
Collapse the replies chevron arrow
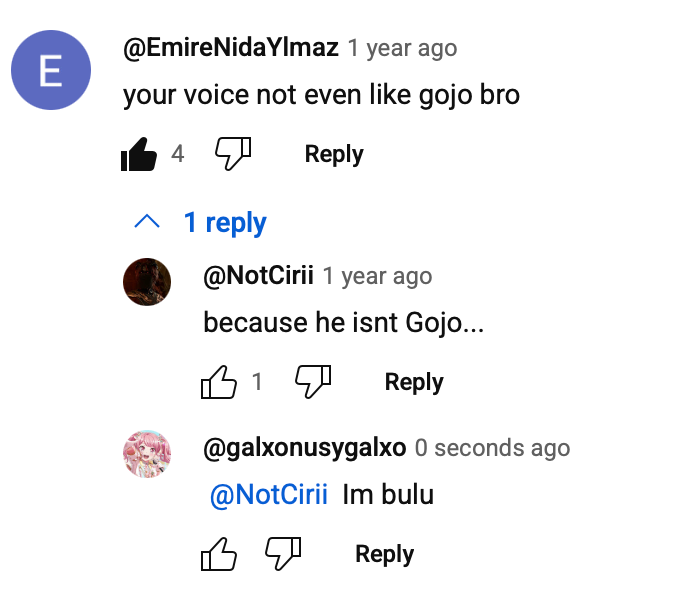click(147, 222)
